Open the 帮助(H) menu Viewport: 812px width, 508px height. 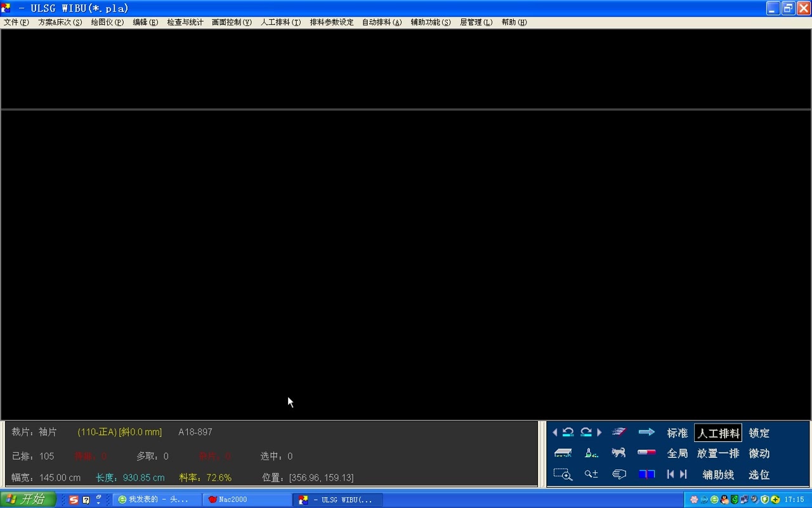(514, 22)
